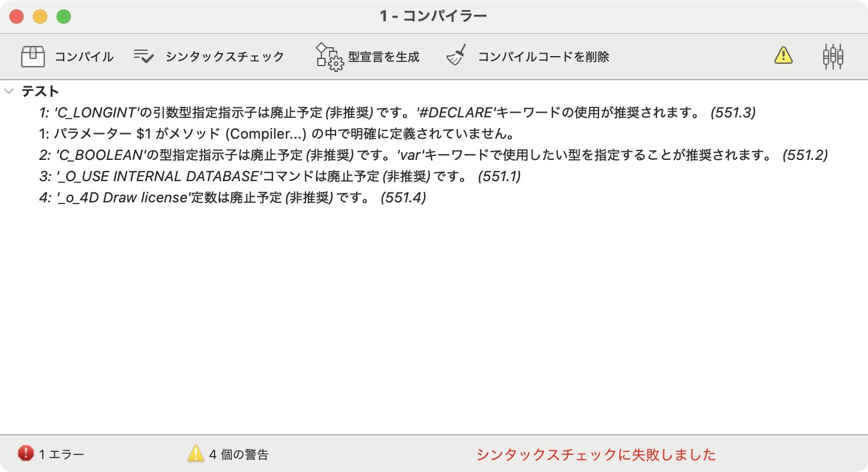The height and width of the screenshot is (472, 868).
Task: Select the 'C_LONGINT' deprecation warning line
Action: click(397, 113)
